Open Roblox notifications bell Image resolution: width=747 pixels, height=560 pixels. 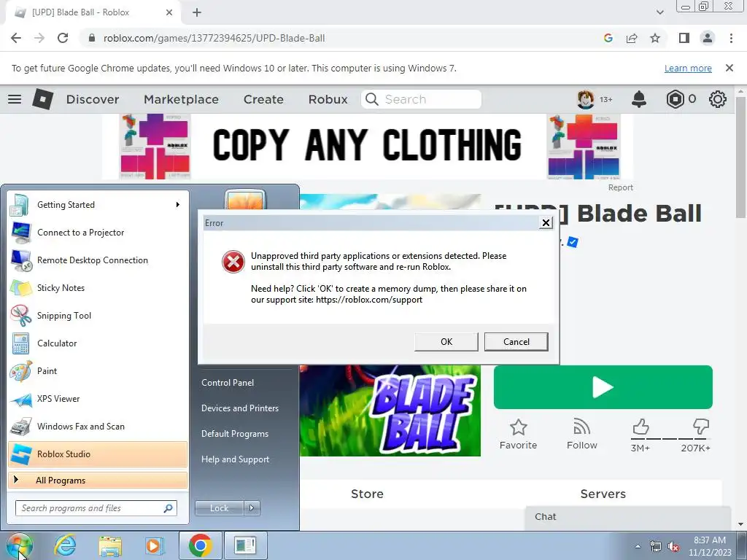[639, 99]
